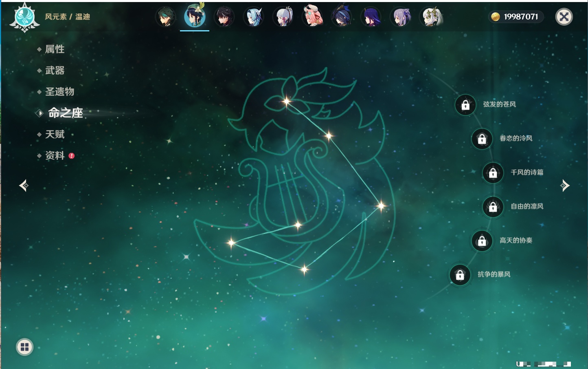This screenshot has width=588, height=369.
Task: Select Nahida's white-haired avatar with leaf ornament
Action: click(431, 17)
